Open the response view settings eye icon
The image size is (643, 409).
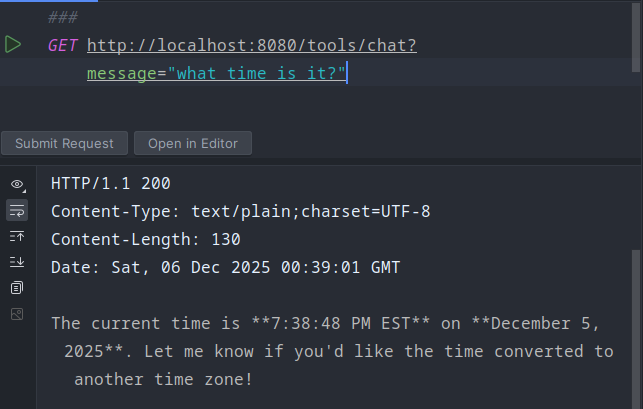(x=17, y=184)
